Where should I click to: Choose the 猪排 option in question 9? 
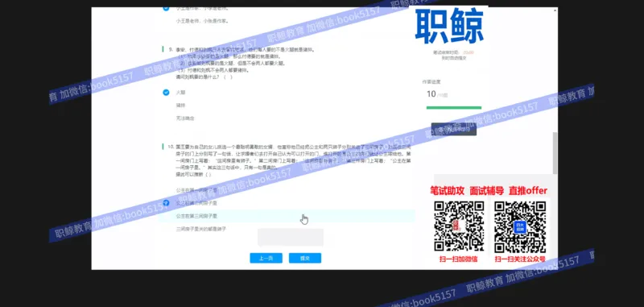coord(180,106)
